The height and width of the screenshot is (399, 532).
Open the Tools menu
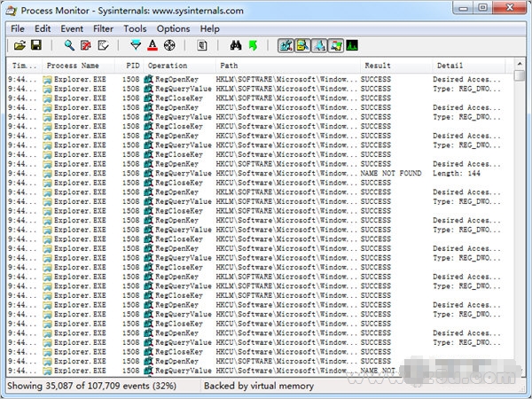tap(135, 29)
